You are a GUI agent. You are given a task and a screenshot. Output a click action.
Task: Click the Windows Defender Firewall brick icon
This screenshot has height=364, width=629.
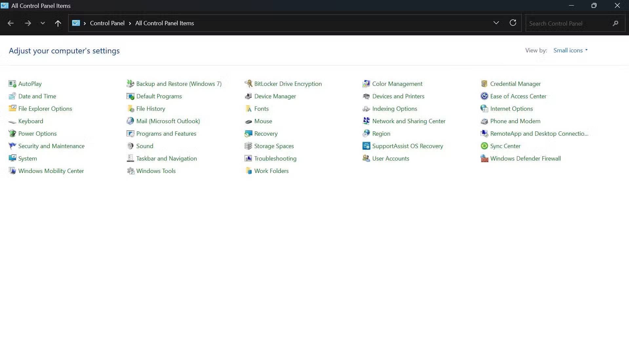(484, 159)
